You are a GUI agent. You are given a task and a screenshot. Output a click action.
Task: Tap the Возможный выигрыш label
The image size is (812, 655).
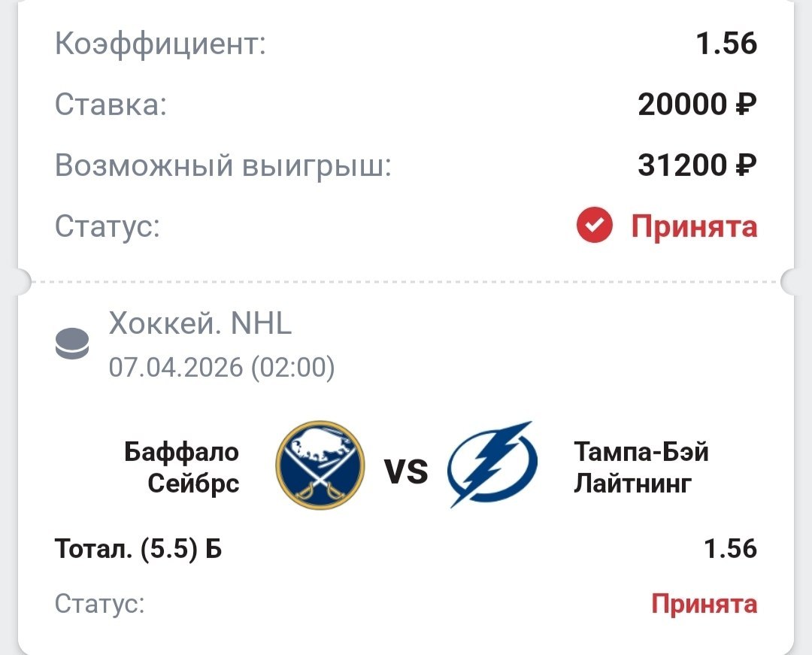coord(223,165)
